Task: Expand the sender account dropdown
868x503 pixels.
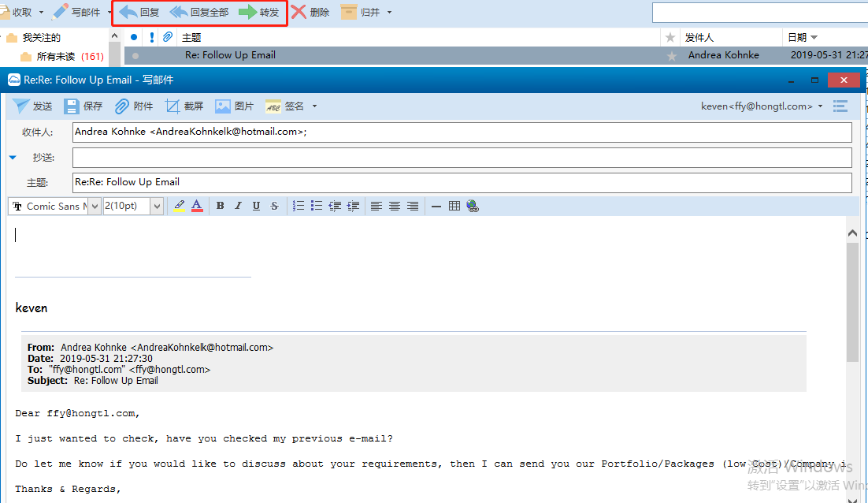Action: tap(820, 106)
